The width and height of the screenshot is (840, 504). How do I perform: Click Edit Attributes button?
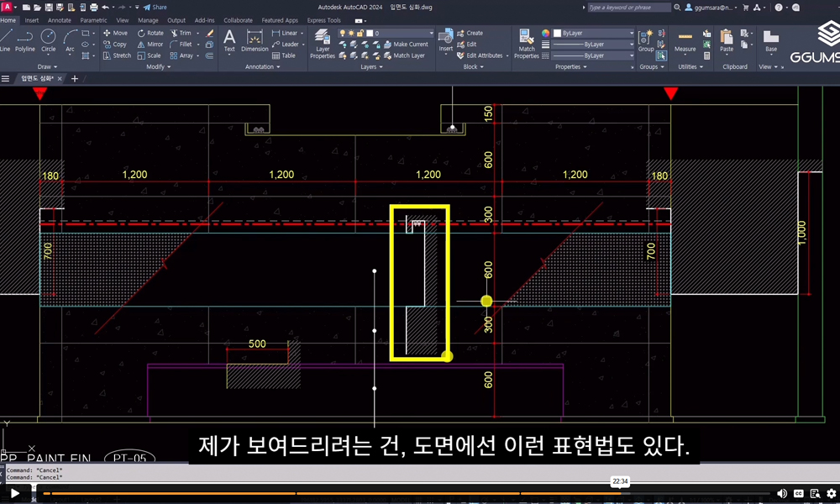[480, 55]
